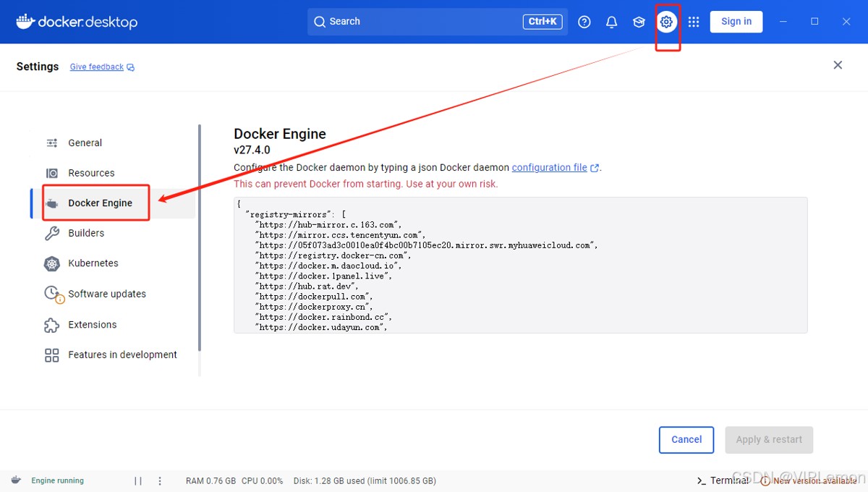Open the Builders settings section

pos(86,233)
